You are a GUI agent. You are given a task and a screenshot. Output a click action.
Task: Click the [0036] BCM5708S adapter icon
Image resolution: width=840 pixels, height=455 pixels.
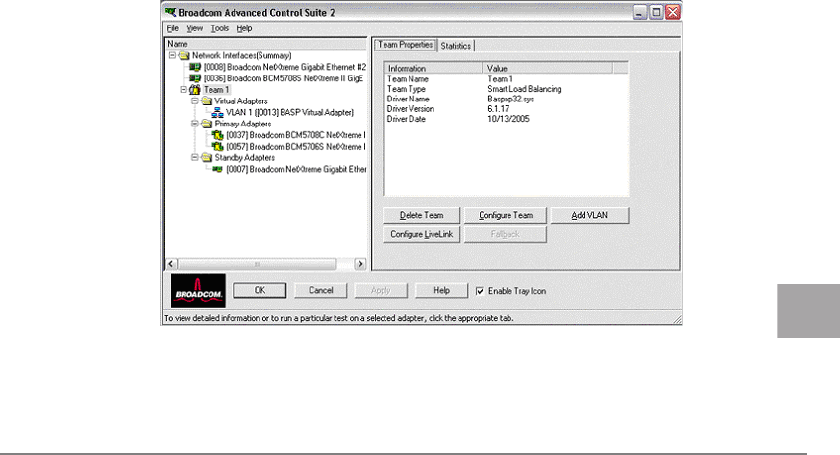pyautogui.click(x=195, y=78)
